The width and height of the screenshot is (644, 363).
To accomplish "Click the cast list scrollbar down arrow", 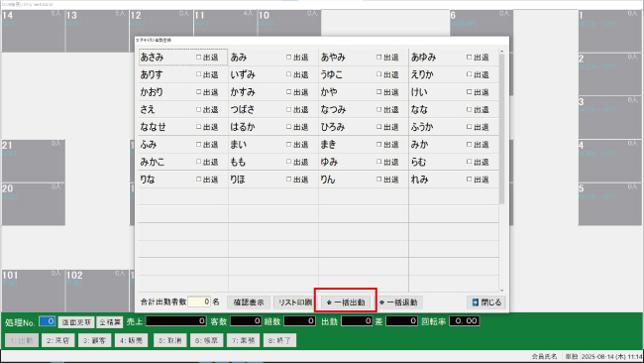I will pyautogui.click(x=502, y=291).
